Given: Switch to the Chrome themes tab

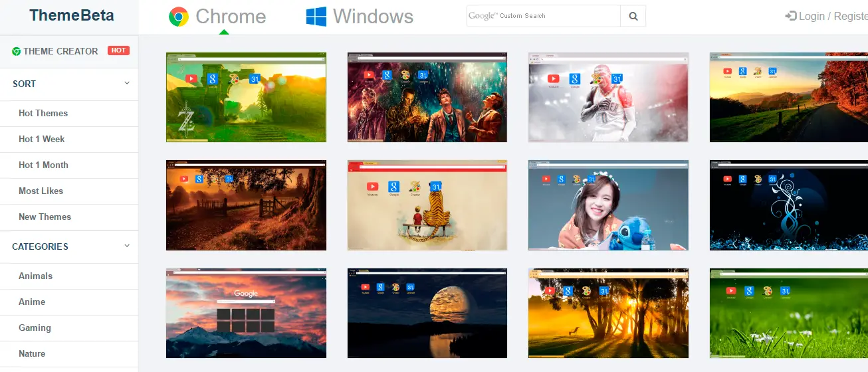Looking at the screenshot, I should (217, 17).
